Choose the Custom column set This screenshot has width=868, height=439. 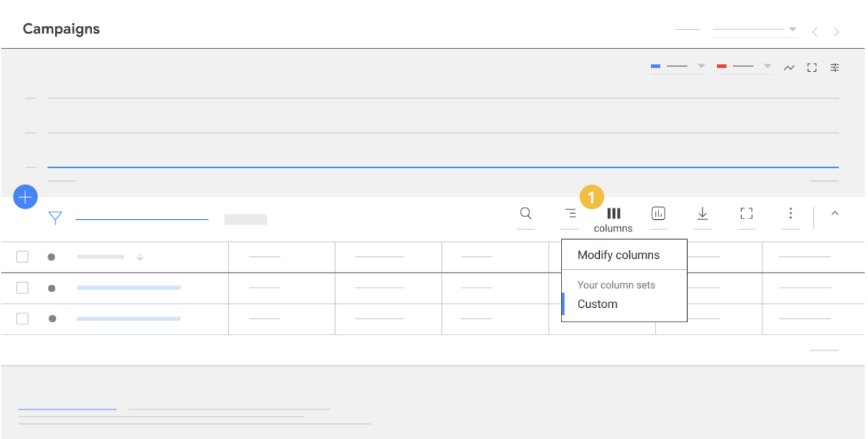click(x=597, y=304)
